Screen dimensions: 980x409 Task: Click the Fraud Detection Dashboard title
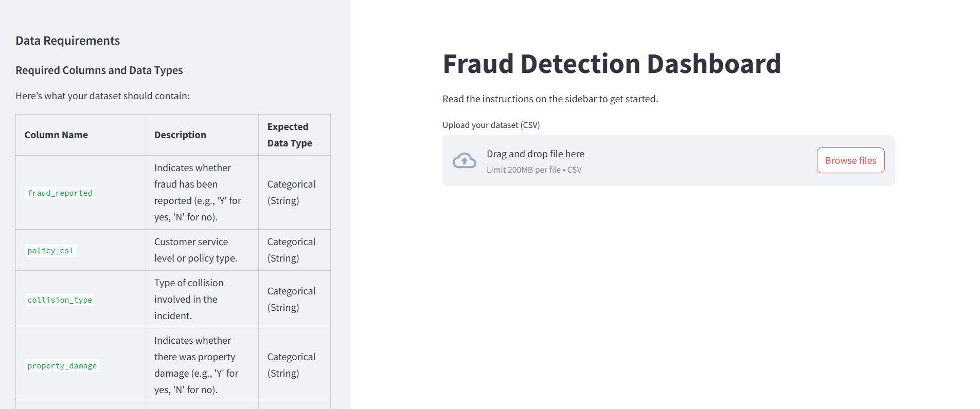pyautogui.click(x=612, y=64)
